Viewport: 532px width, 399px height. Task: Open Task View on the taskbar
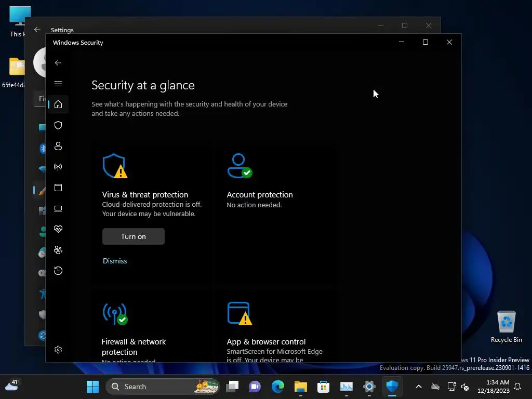[x=232, y=387]
